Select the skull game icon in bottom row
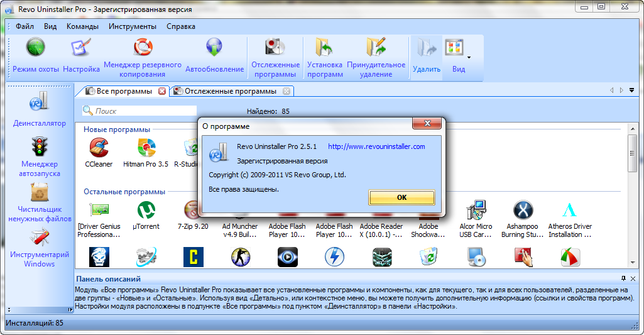 [x=99, y=257]
